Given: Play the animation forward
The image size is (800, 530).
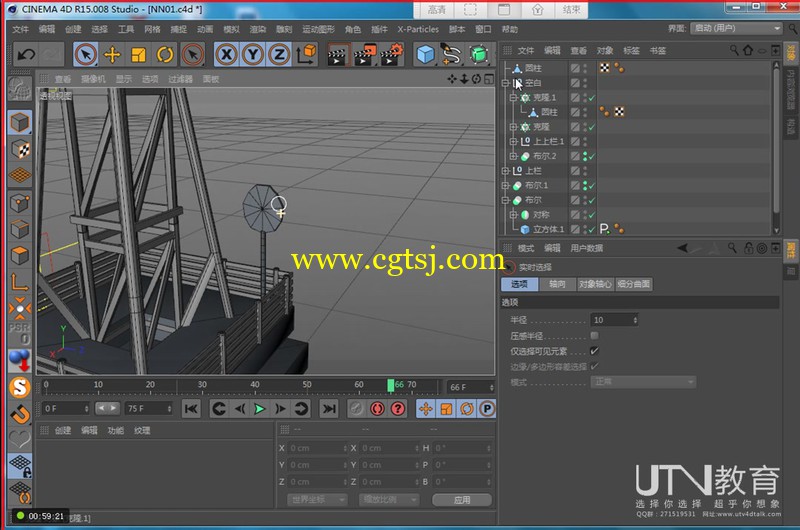Looking at the screenshot, I should (x=260, y=409).
